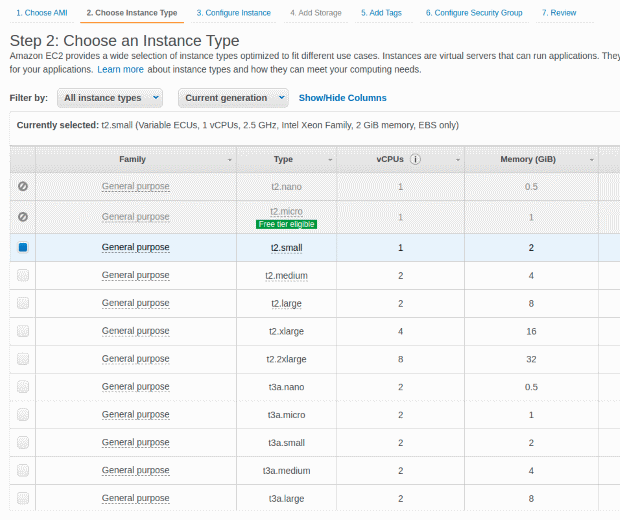Click the t3a.nano type cell

tap(287, 387)
